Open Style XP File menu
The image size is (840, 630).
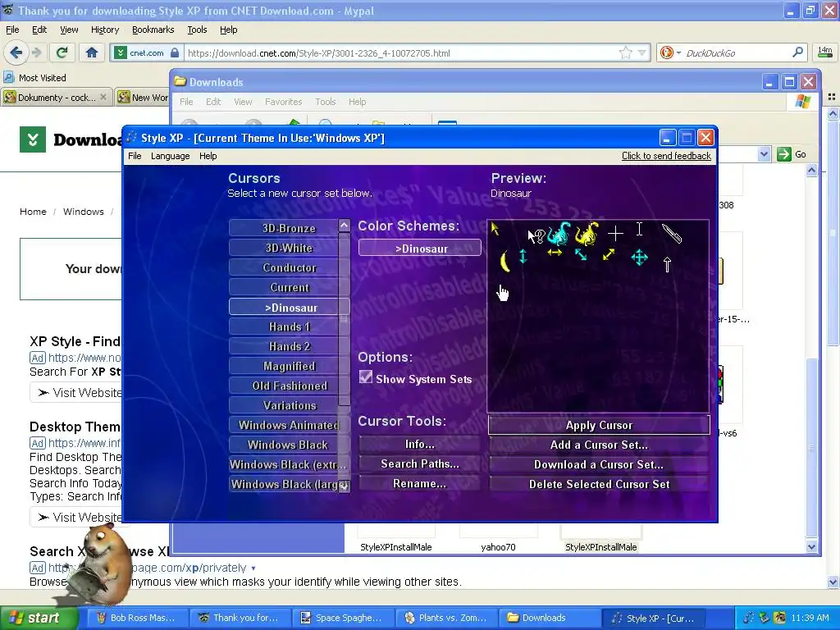(135, 156)
